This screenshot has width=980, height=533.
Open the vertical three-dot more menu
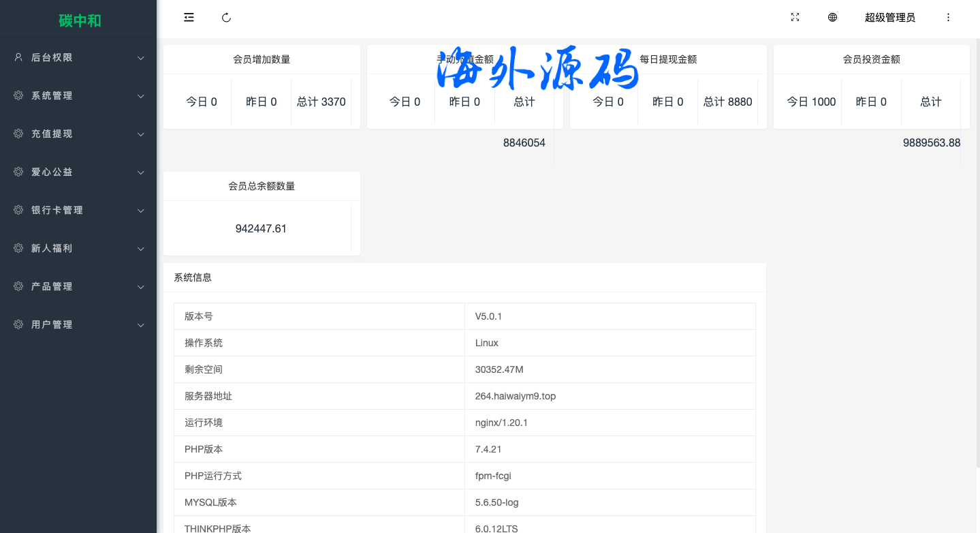[948, 18]
